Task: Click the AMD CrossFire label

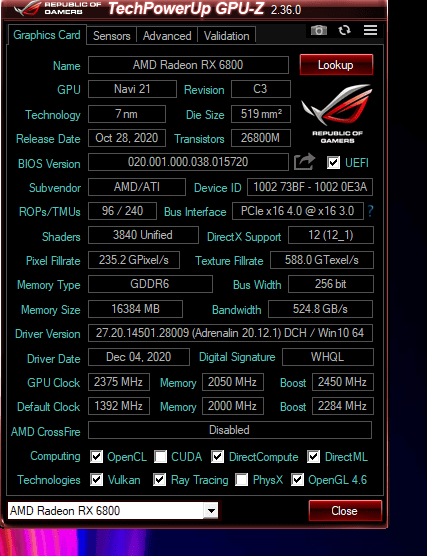Action: click(46, 432)
